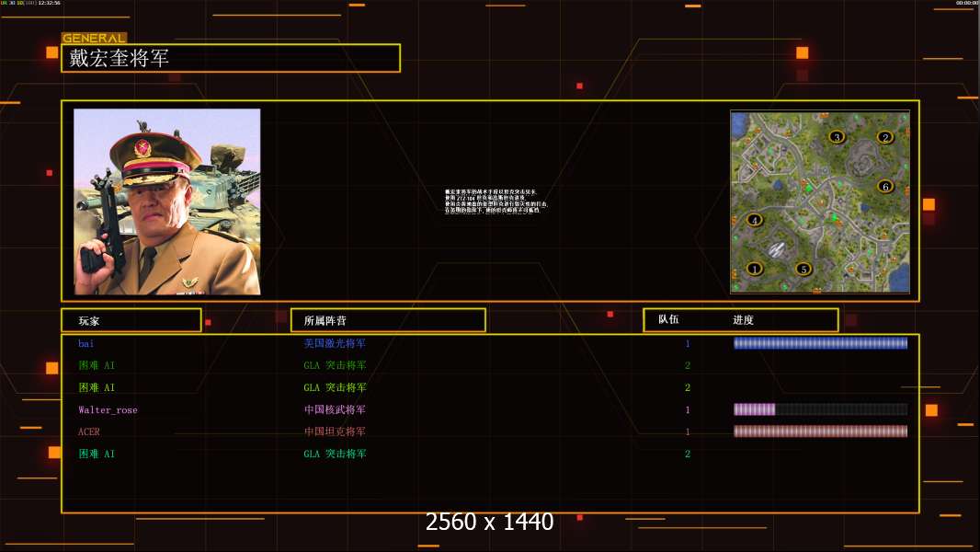Click team number 1 in Walter_rose's row

(x=688, y=410)
